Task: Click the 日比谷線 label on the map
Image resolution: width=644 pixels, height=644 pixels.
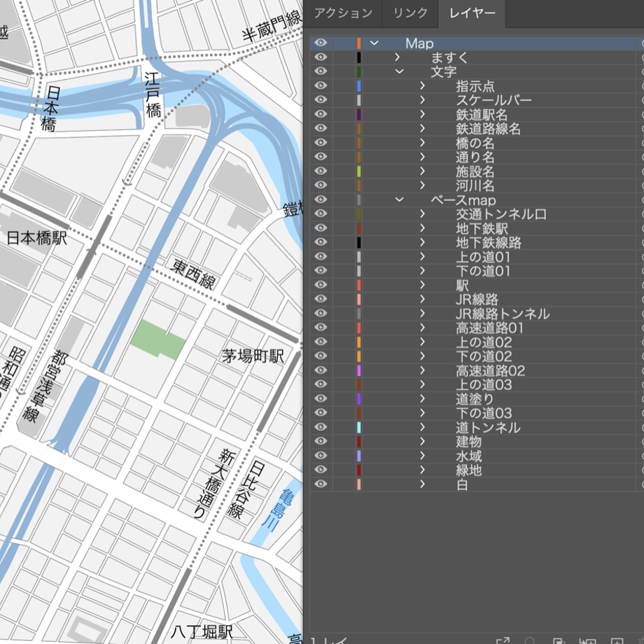Action: 246,489
